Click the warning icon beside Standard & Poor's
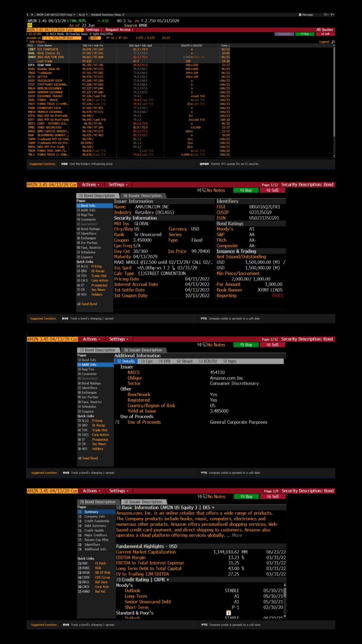Viewport: 362px width, 644px height. [228, 613]
